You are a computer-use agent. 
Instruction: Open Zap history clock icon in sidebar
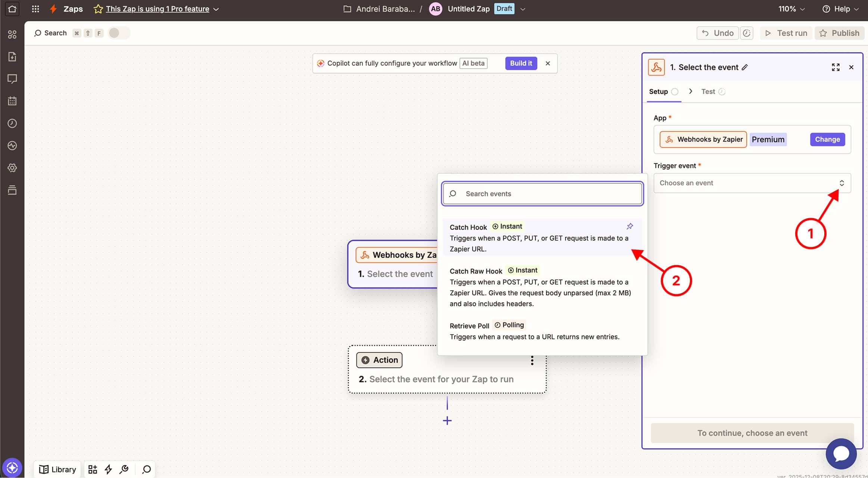(12, 123)
